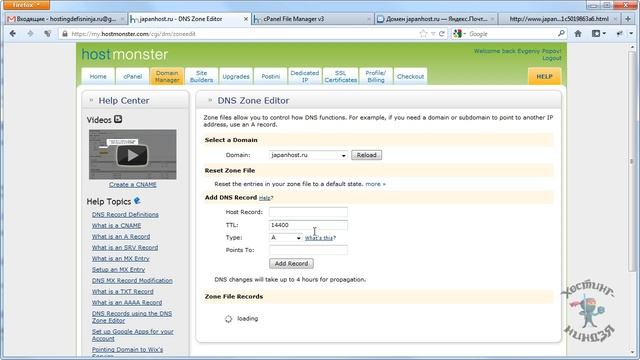640x360 pixels.
Task: Open the browser home page icon
Action: click(578, 34)
